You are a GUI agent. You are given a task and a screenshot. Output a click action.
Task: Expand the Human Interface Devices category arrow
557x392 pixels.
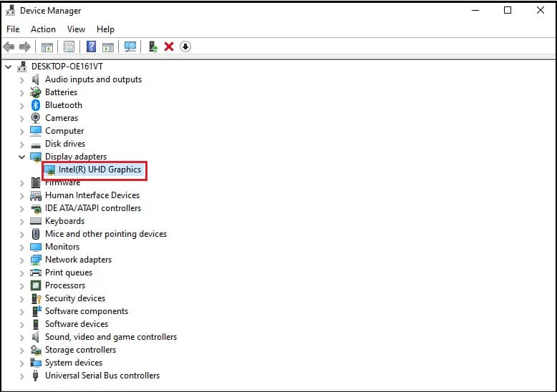click(x=22, y=196)
